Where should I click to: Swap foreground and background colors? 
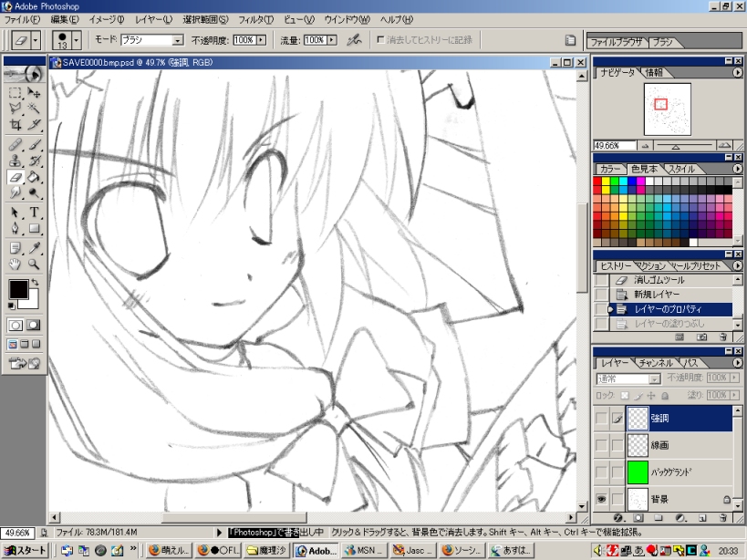[35, 283]
